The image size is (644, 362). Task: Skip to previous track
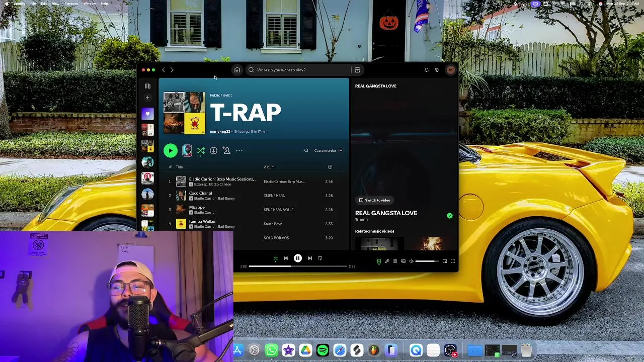[285, 258]
